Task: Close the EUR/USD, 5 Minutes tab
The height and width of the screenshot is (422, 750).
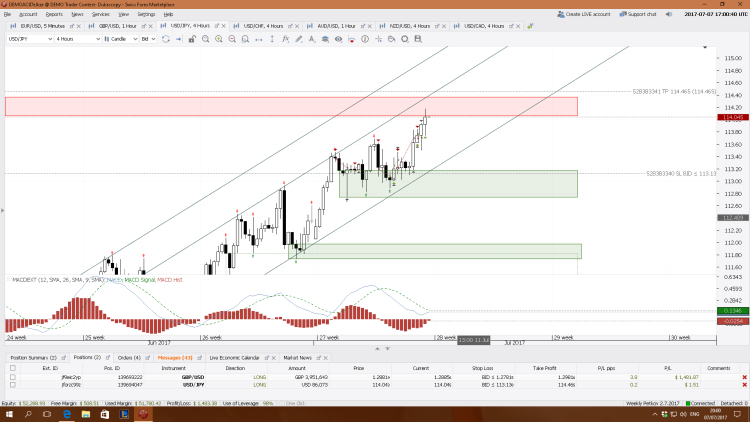Action: point(78,26)
